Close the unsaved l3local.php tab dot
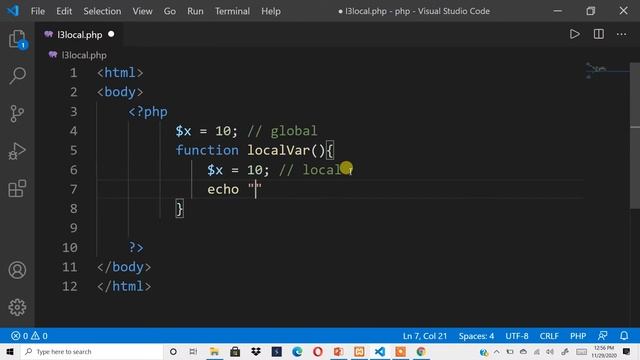 111,34
